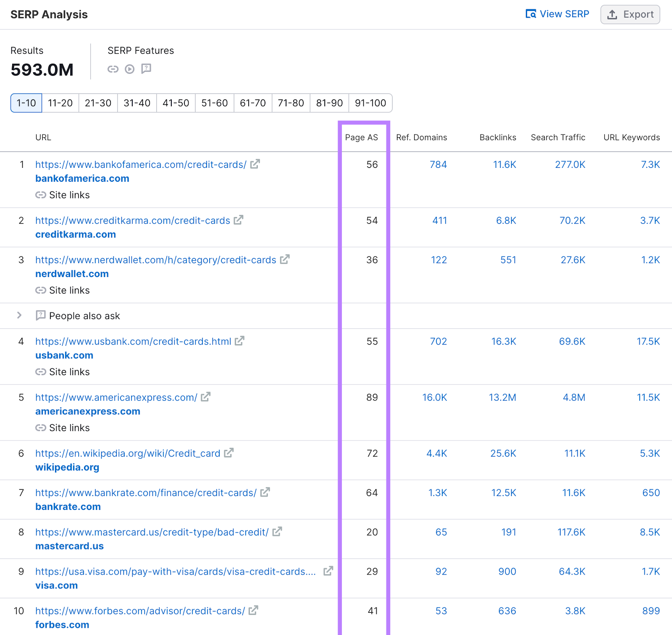
Task: Open the usa.visa.com credit cards URL
Action: coord(176,571)
